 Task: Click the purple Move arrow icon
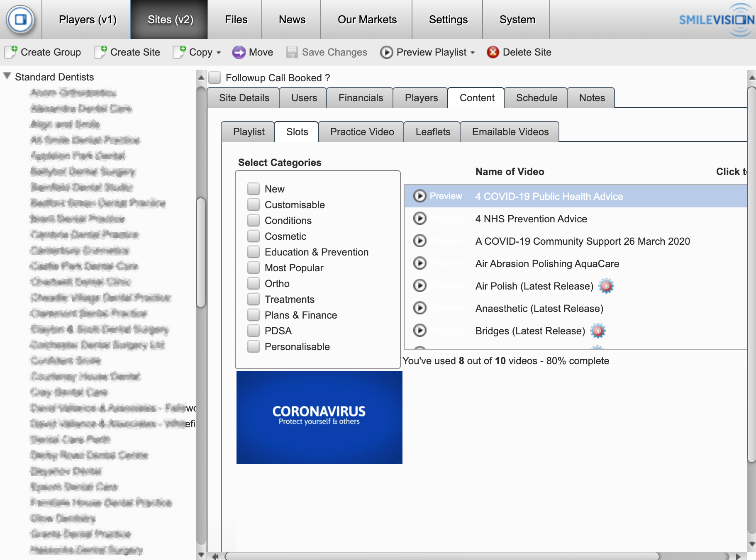[239, 52]
